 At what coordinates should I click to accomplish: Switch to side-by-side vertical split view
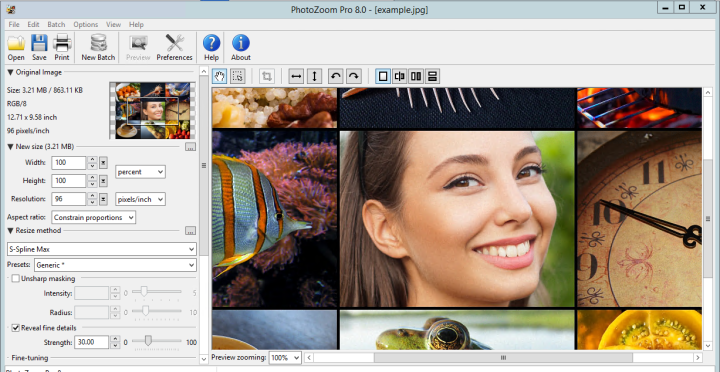[x=416, y=76]
